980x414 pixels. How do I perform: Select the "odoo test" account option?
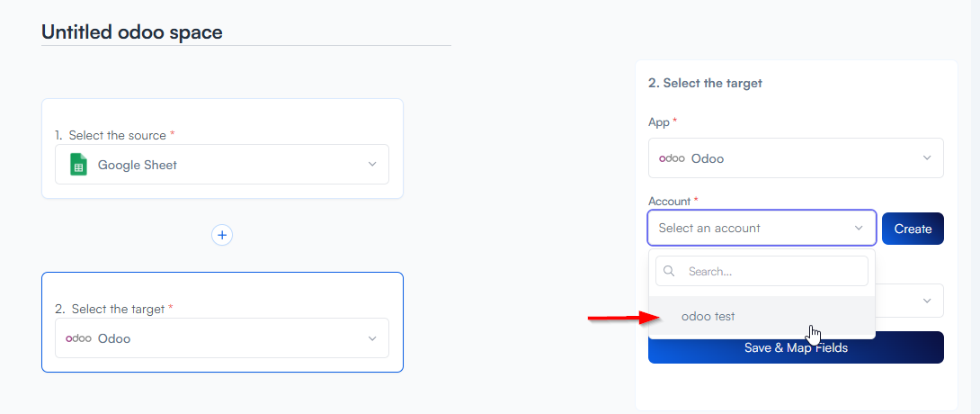point(708,317)
